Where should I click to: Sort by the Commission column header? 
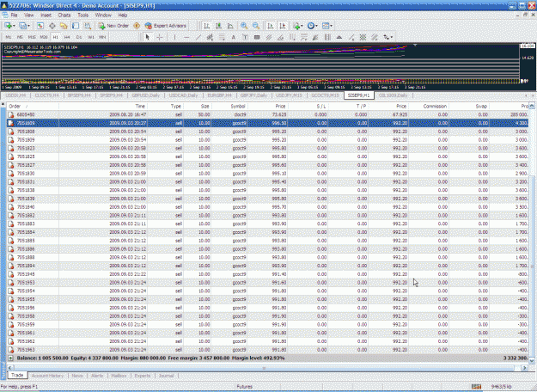429,107
